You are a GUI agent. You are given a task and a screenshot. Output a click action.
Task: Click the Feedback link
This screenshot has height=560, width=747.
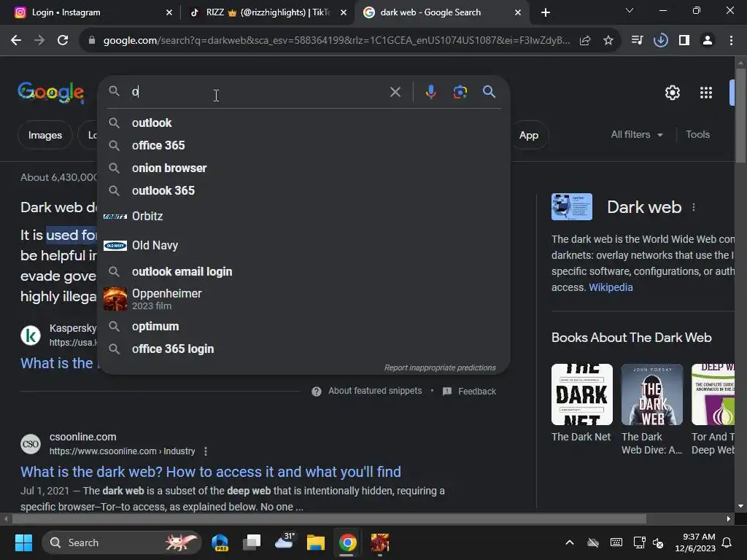pos(477,392)
